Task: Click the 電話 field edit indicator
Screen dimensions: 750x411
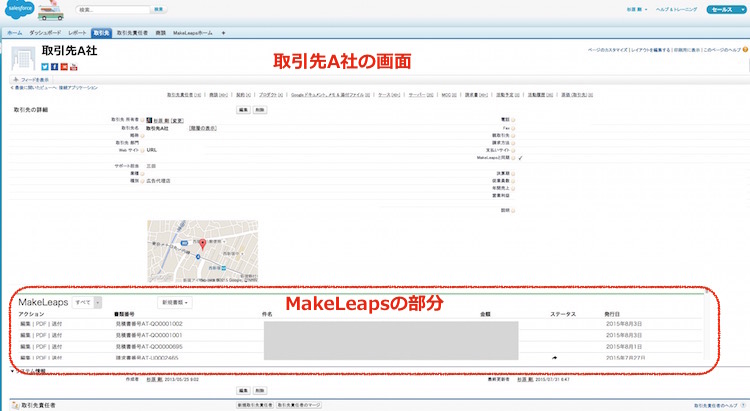Action: pos(513,120)
